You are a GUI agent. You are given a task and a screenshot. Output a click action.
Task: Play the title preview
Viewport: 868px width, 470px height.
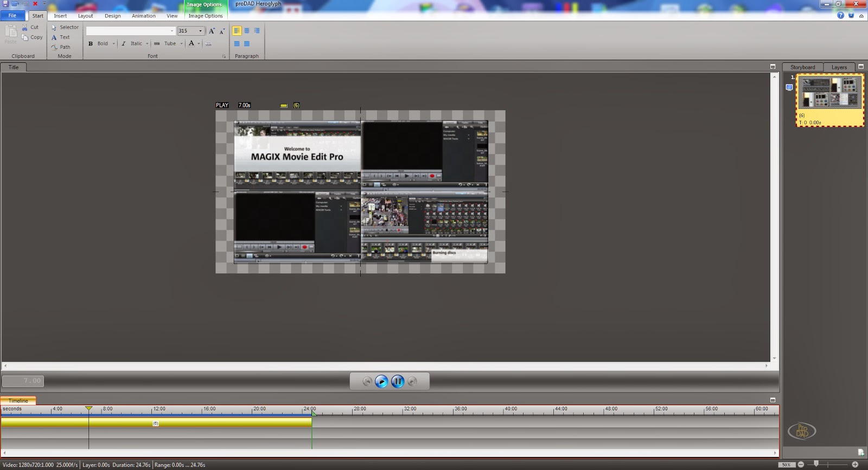[382, 382]
